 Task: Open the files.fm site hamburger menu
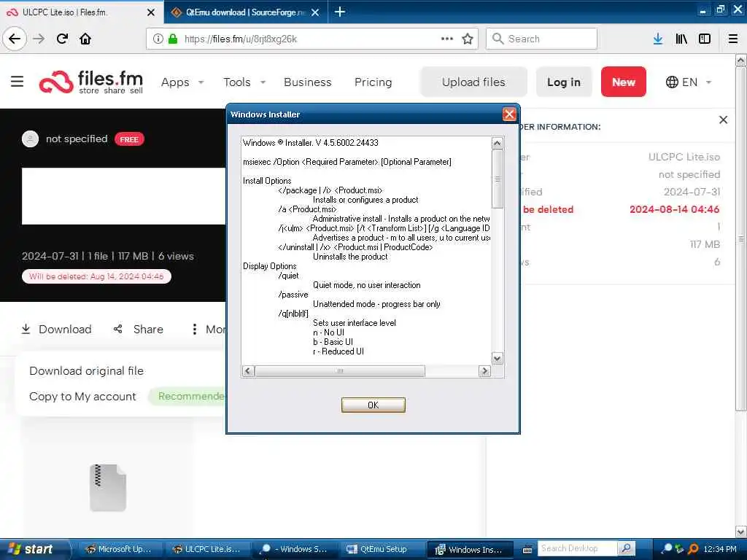click(x=18, y=82)
